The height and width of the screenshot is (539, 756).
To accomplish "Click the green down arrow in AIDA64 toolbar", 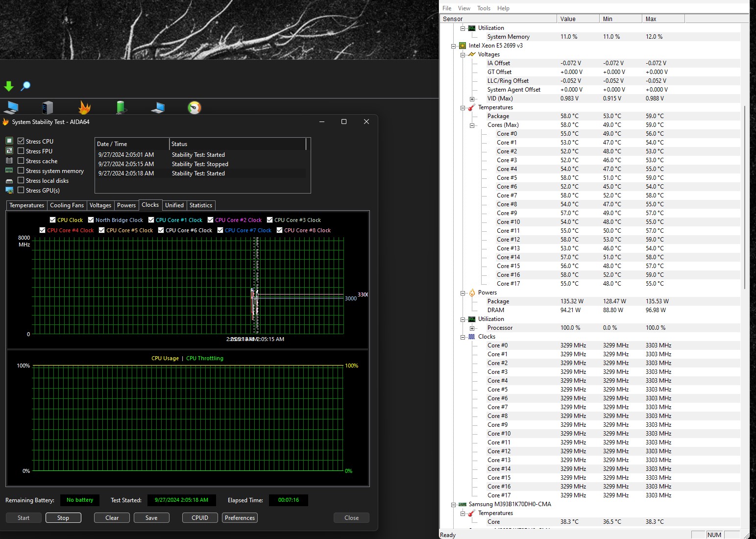I will pos(9,86).
